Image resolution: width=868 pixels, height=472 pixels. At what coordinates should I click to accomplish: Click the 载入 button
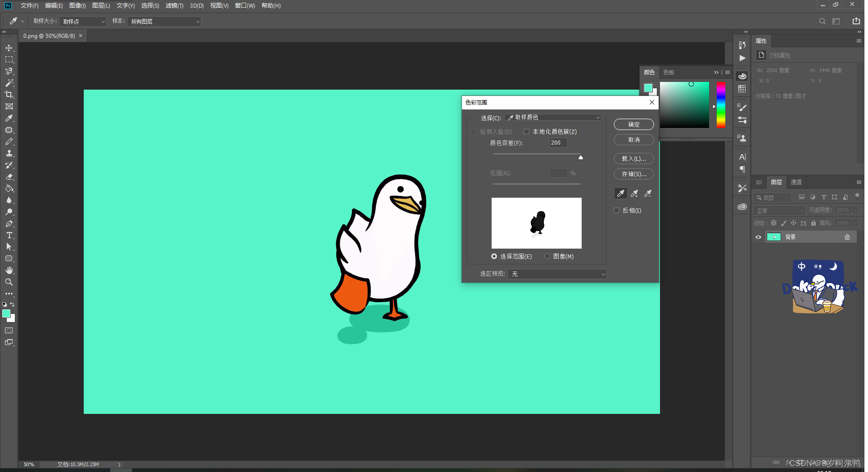click(634, 159)
